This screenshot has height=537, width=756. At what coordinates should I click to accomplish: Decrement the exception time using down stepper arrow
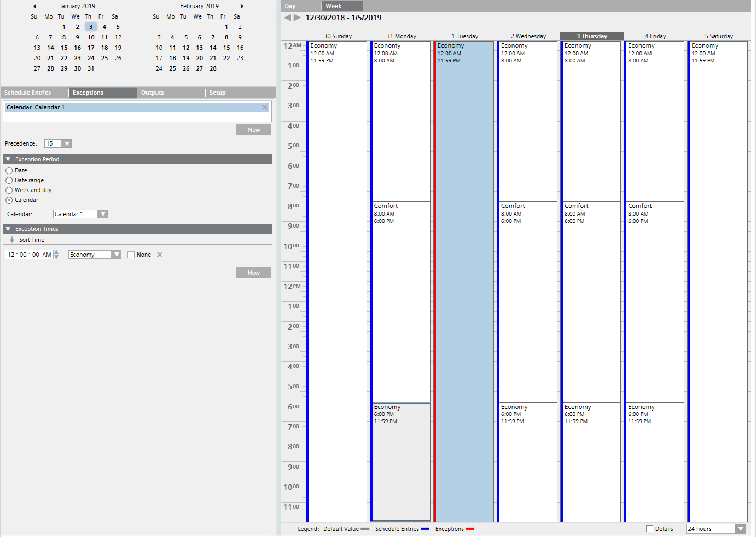pos(56,257)
